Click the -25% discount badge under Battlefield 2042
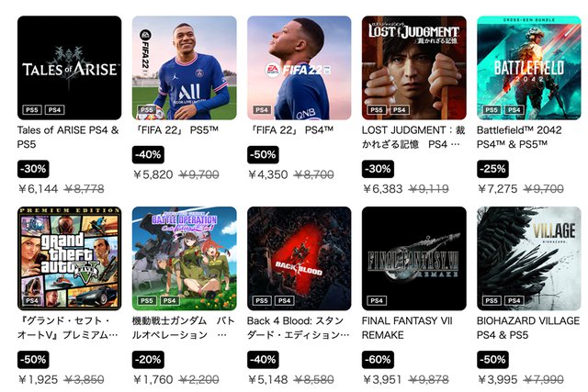Image resolution: width=588 pixels, height=392 pixels. pos(492,169)
